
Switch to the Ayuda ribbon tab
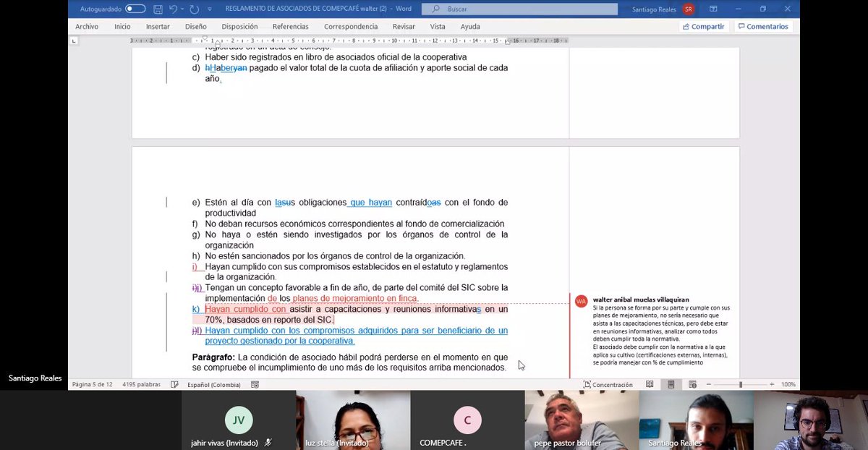click(x=470, y=27)
